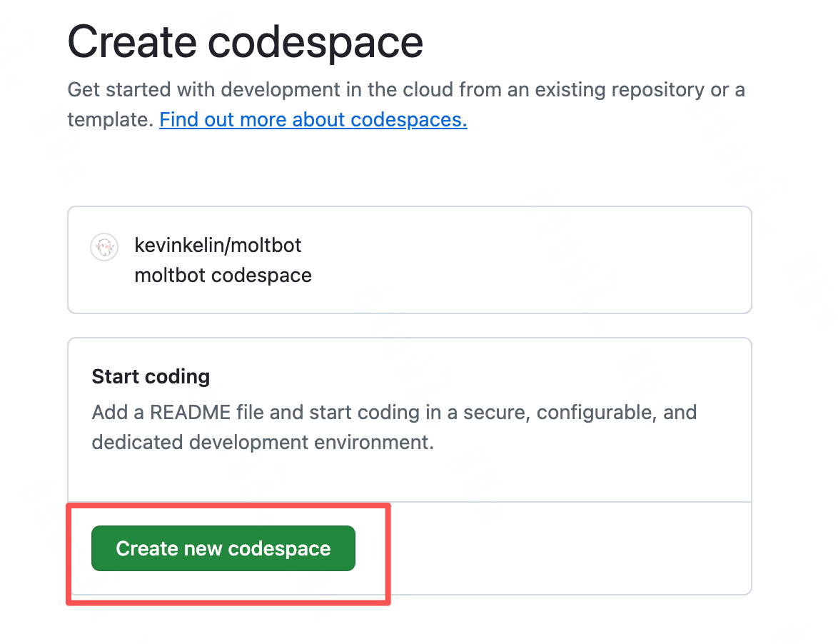Click the kevinkelin/moltbot repository avatar icon
Screen dimensions: 838x644
[104, 248]
